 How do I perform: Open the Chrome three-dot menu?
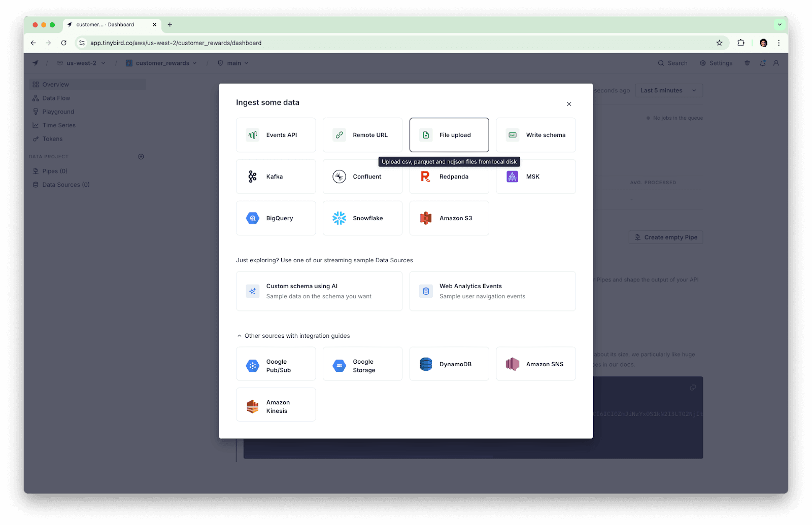[779, 43]
